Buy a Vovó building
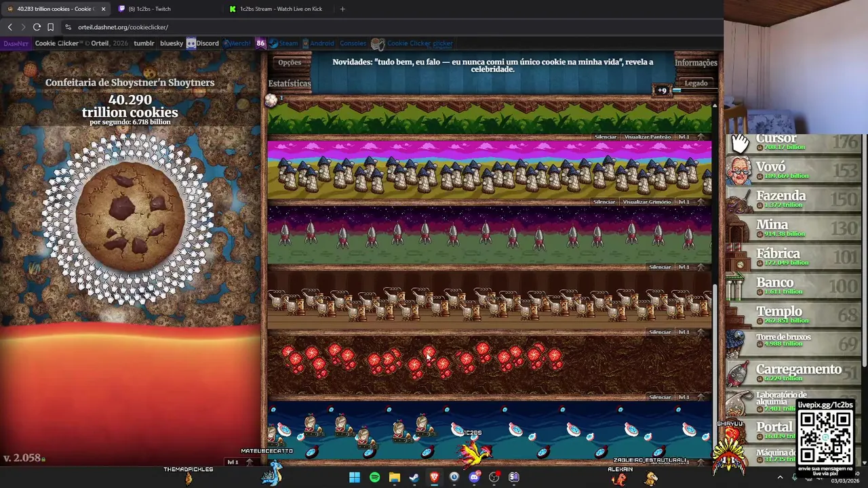Image resolution: width=868 pixels, height=488 pixels. tap(794, 170)
